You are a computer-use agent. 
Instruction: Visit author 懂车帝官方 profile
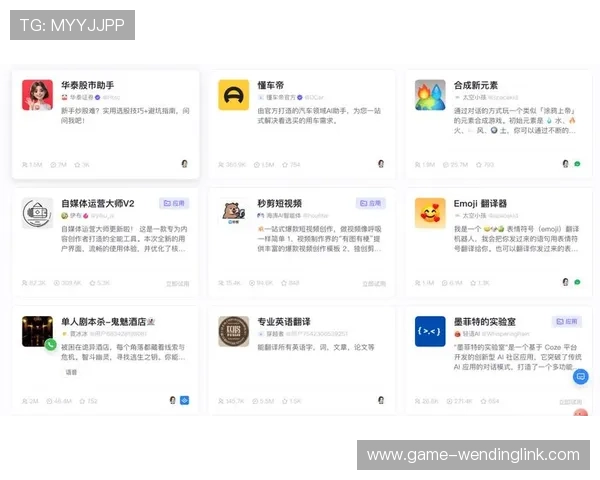click(281, 97)
